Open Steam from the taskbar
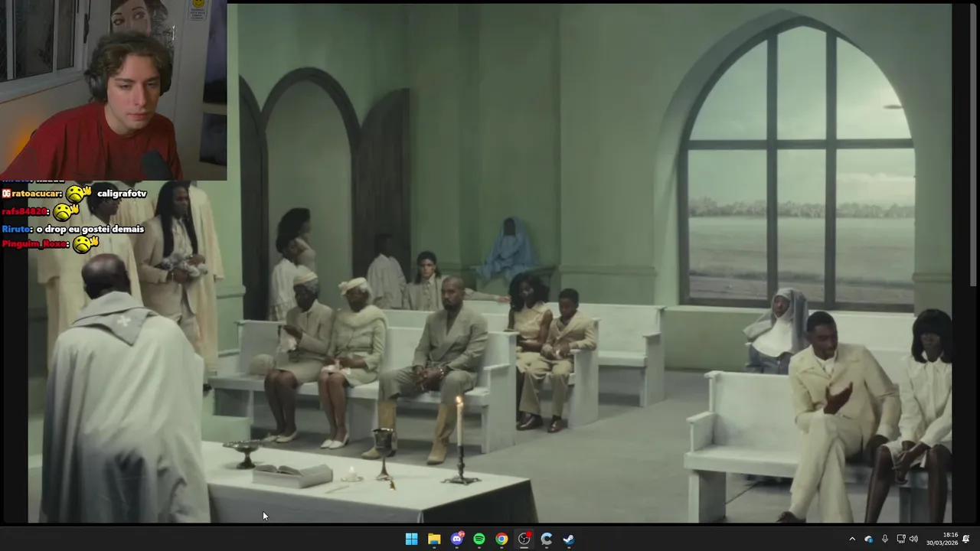 point(569,539)
